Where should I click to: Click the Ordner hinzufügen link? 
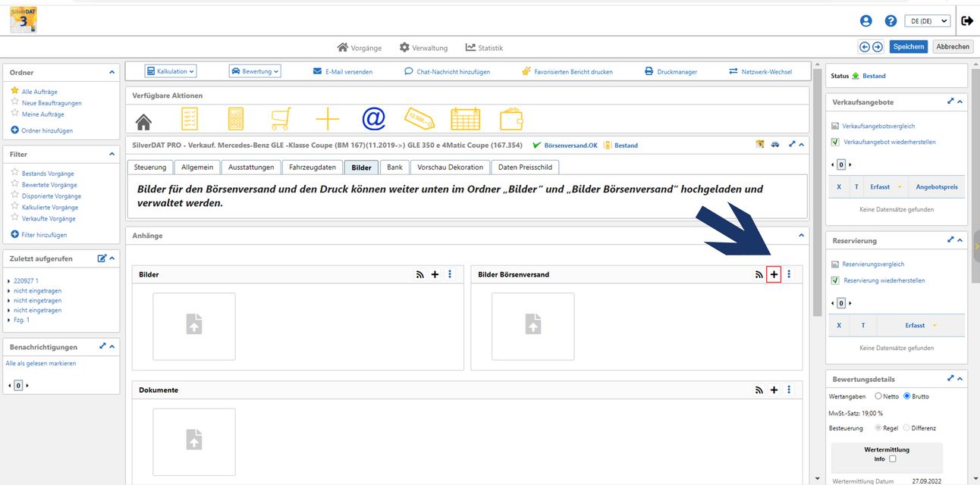pos(42,130)
